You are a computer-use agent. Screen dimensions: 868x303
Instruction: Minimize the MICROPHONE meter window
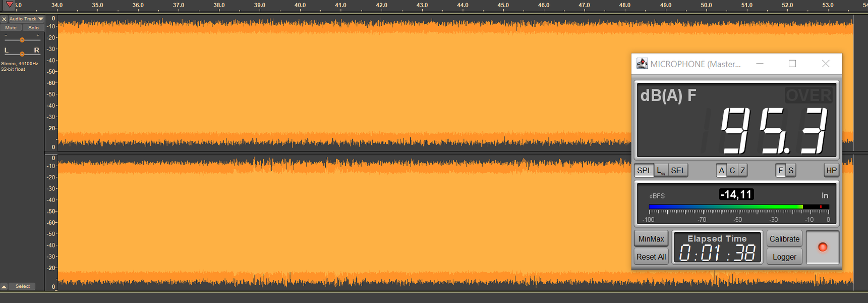tap(760, 64)
